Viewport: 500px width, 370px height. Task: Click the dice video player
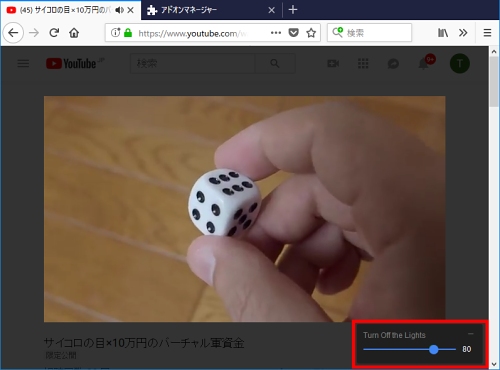click(245, 209)
